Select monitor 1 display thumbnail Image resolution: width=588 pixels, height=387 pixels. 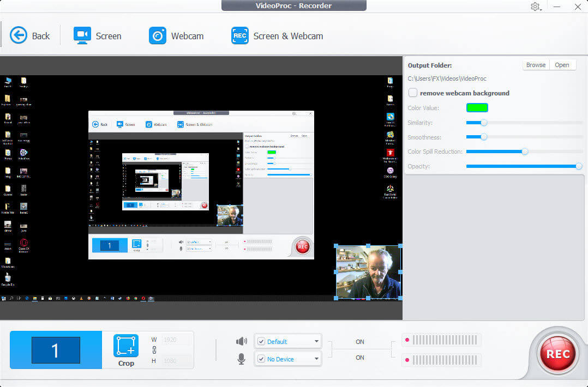(x=56, y=350)
